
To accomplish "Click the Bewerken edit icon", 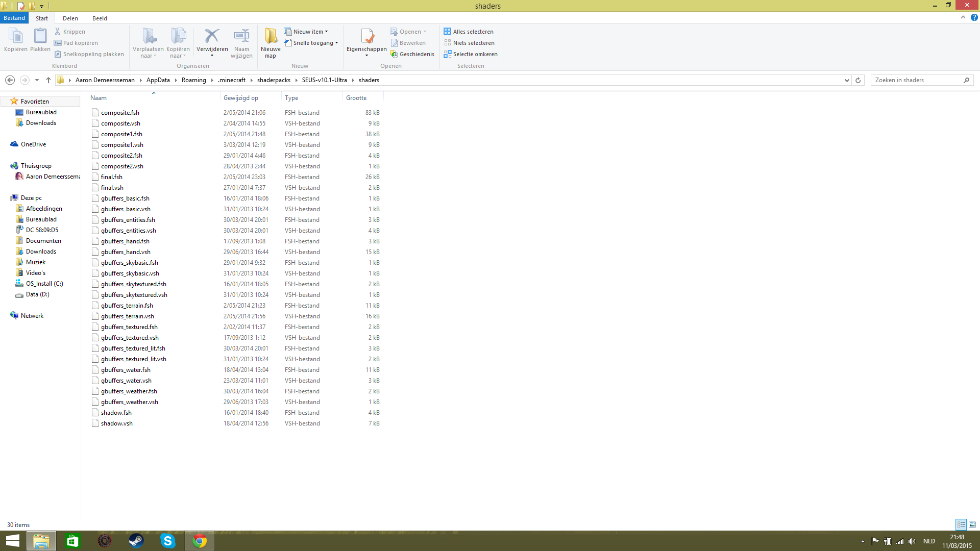I will [394, 43].
